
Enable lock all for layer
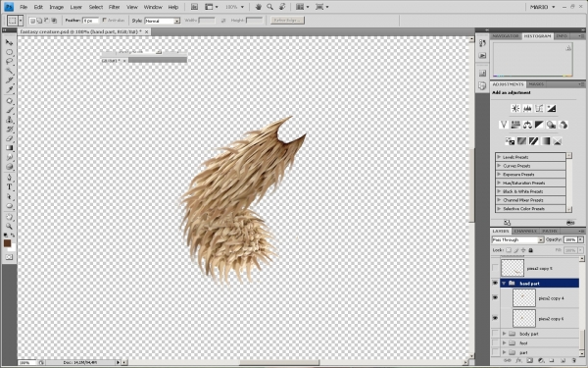pos(530,250)
